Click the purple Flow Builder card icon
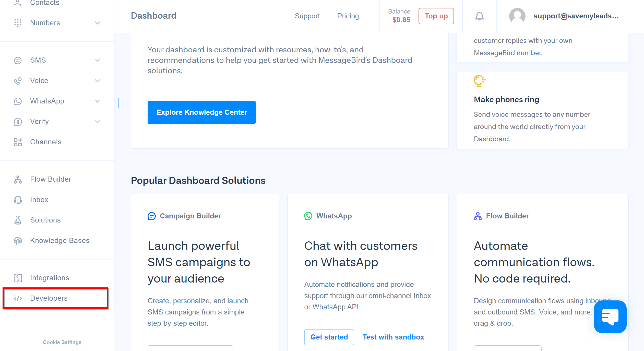Viewport: 644px width, 351px height. click(478, 216)
